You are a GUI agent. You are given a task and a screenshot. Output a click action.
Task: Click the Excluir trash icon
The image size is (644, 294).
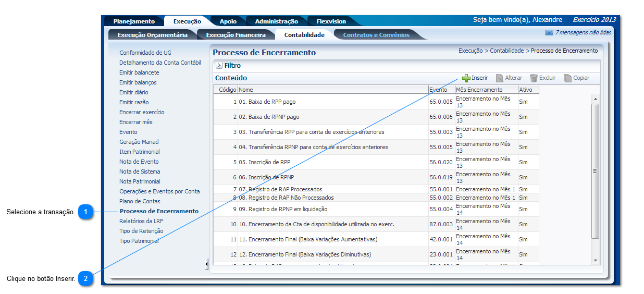[x=534, y=78]
